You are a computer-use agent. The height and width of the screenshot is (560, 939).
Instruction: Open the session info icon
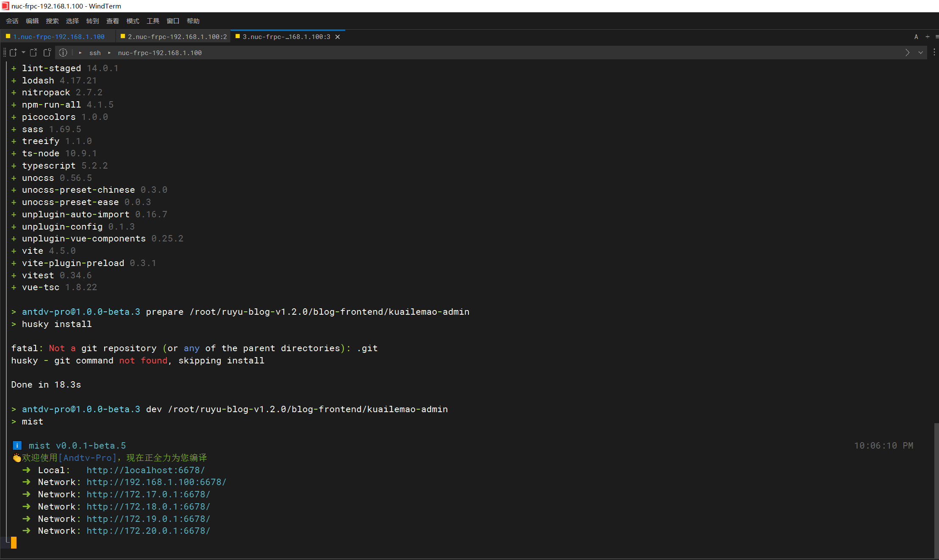coord(63,53)
